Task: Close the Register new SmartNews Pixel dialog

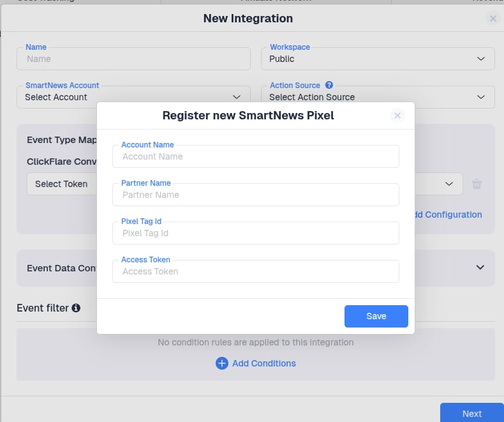Action: [x=397, y=116]
